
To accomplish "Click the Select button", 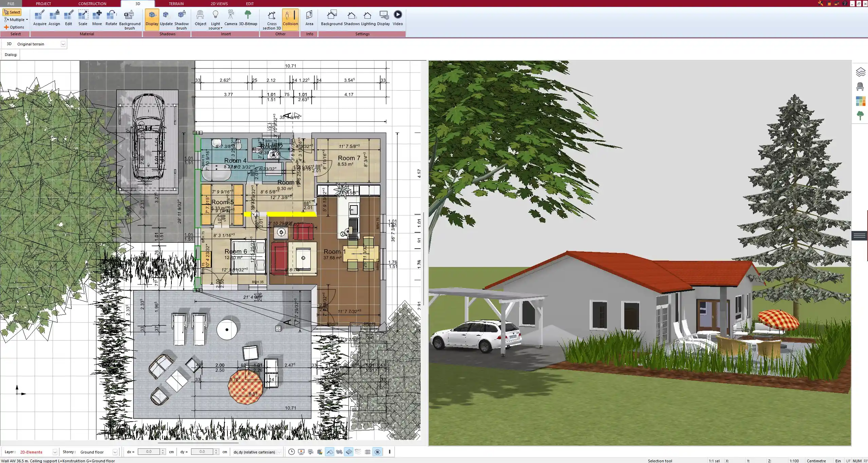I will pos(12,12).
